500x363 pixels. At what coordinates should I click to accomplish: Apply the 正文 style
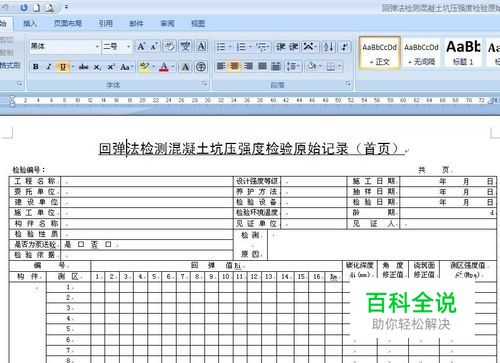click(x=380, y=53)
